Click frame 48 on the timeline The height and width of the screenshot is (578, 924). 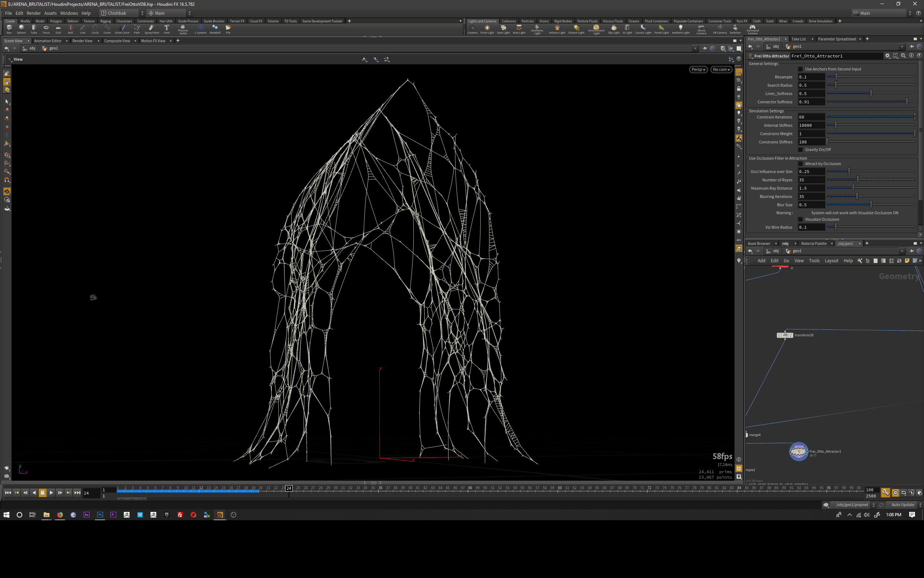pos(470,488)
